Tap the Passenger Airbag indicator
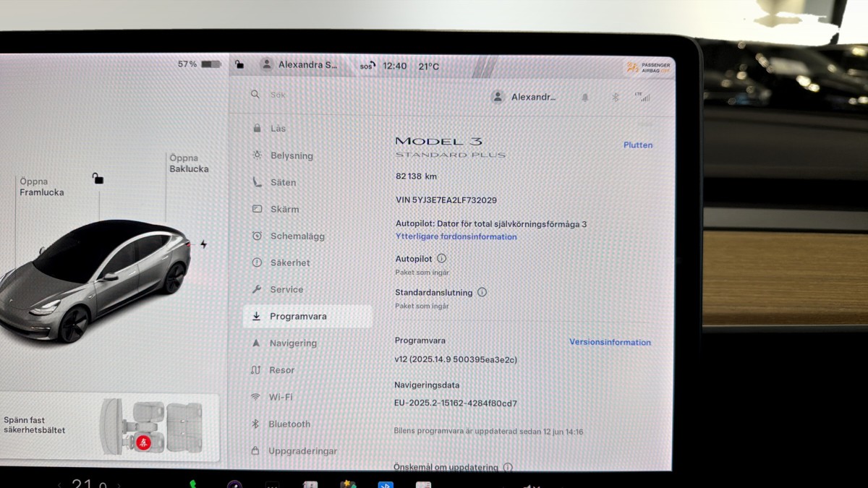 pyautogui.click(x=648, y=67)
